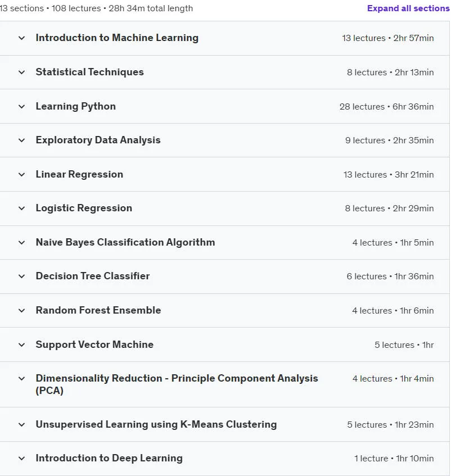Click the Decision Tree Classifier section row
451x476 pixels.
[225, 276]
